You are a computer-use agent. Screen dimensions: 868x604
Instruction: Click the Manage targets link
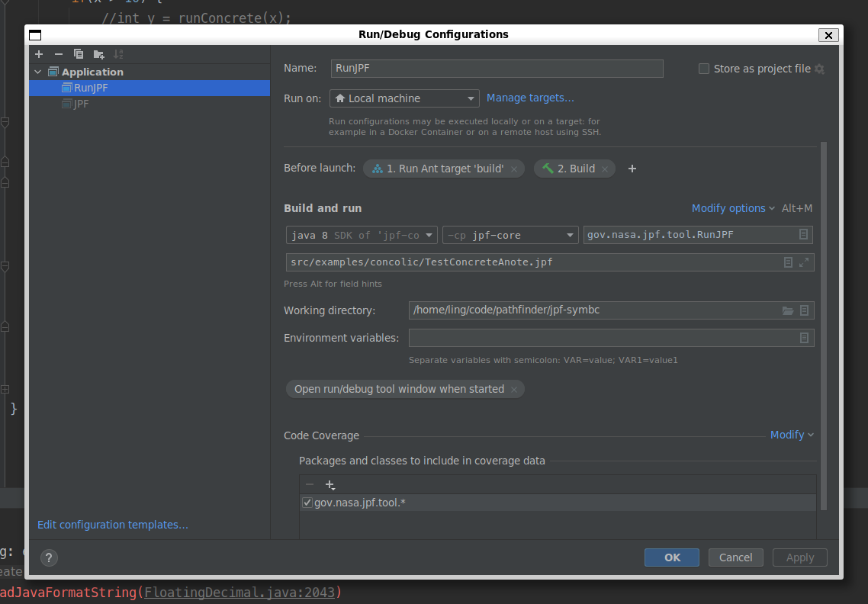tap(530, 98)
